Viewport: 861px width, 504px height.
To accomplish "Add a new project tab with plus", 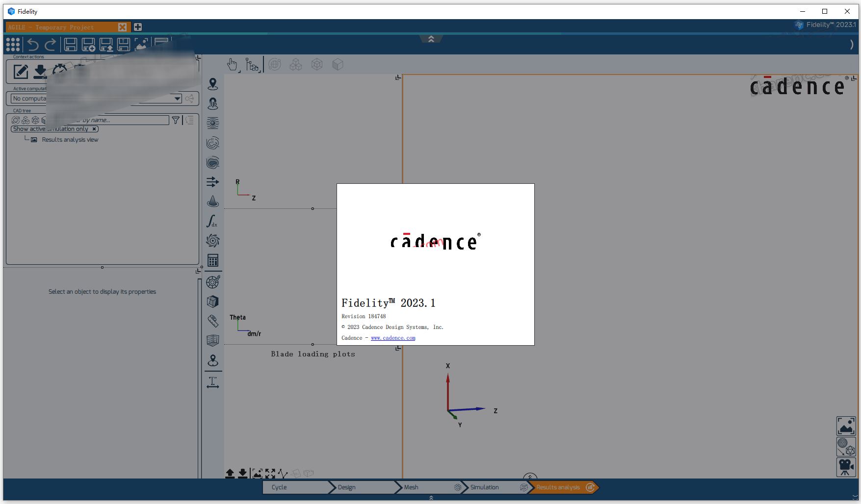I will click(x=138, y=27).
